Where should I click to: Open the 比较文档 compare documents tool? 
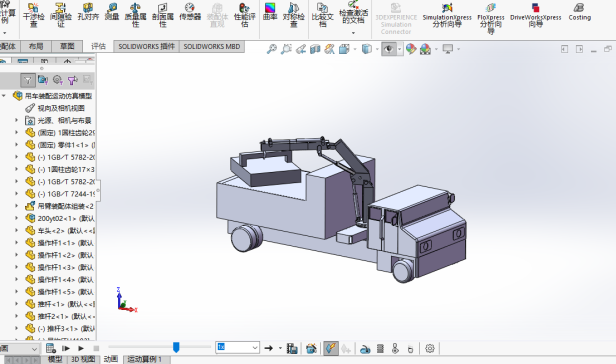pos(322,15)
